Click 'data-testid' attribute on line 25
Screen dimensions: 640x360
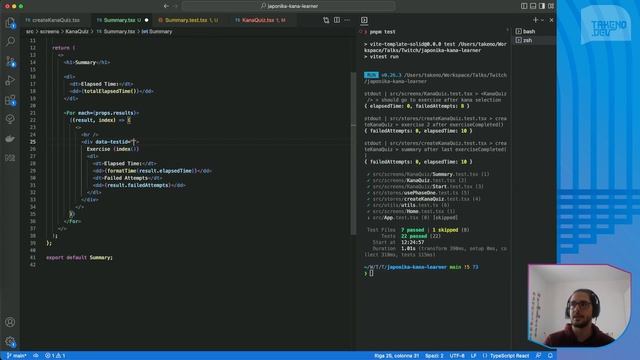coord(112,142)
